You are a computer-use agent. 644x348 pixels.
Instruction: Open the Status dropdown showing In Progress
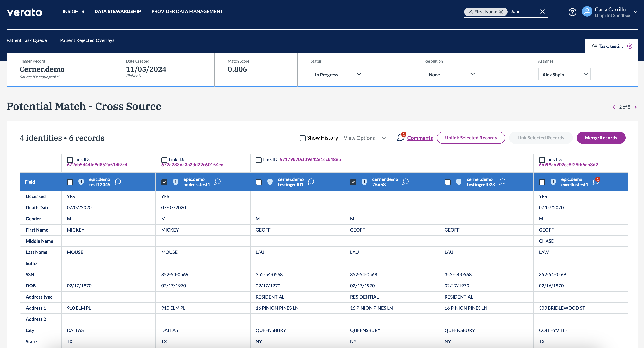click(x=336, y=74)
